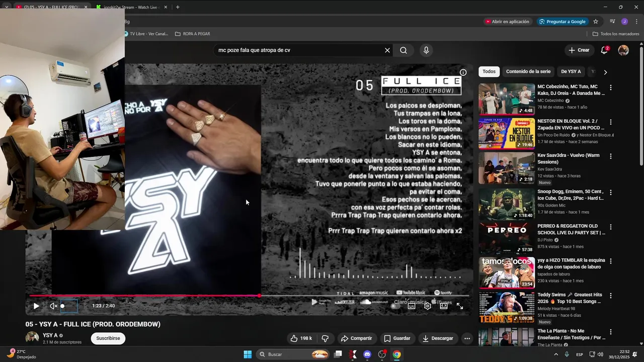Open Teddy Swims Greatest Hits title
This screenshot has height=362, width=644.
(x=570, y=298)
